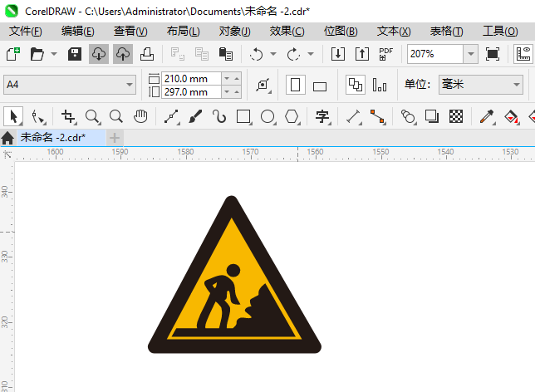535x392 pixels.
Task: Open the 布局(L) menu
Action: (x=184, y=31)
